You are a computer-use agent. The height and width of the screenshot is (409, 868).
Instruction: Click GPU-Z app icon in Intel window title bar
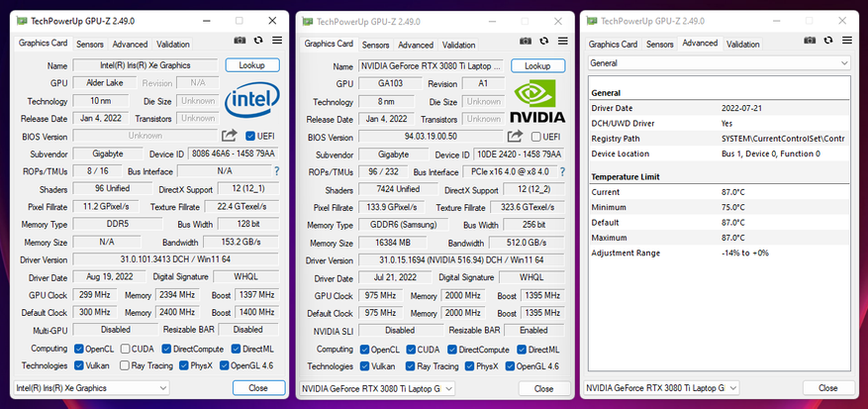pyautogui.click(x=22, y=21)
